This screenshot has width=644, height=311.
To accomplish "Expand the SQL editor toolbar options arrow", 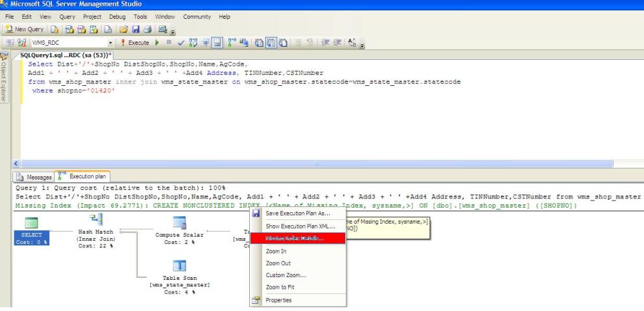I will point(362,46).
